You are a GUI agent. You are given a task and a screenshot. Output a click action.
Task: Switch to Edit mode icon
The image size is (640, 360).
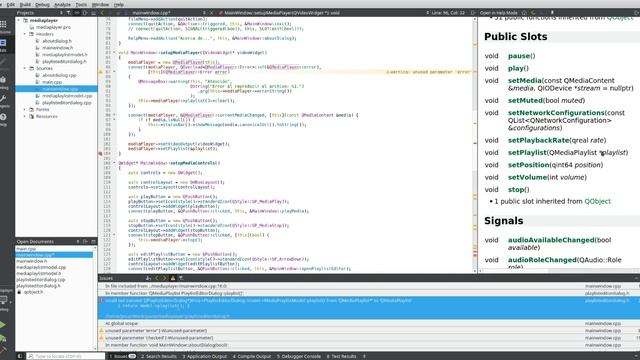3,44
